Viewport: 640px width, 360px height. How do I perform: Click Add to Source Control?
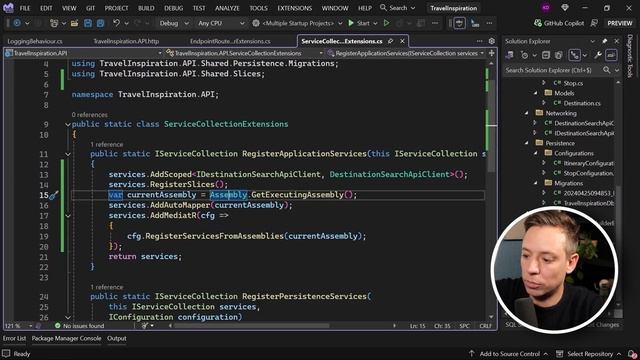(509, 354)
